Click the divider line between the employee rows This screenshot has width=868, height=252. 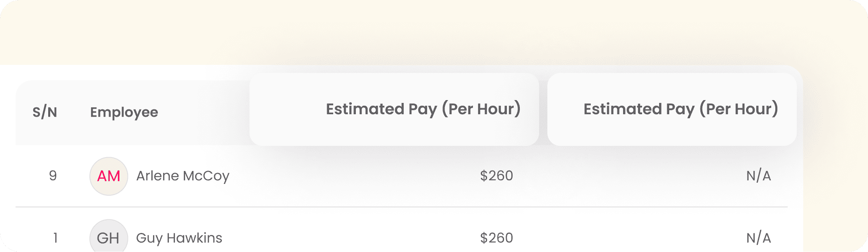(x=401, y=207)
